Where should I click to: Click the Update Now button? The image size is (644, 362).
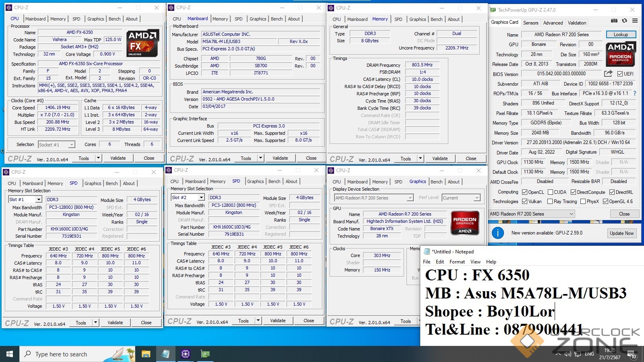click(x=621, y=233)
